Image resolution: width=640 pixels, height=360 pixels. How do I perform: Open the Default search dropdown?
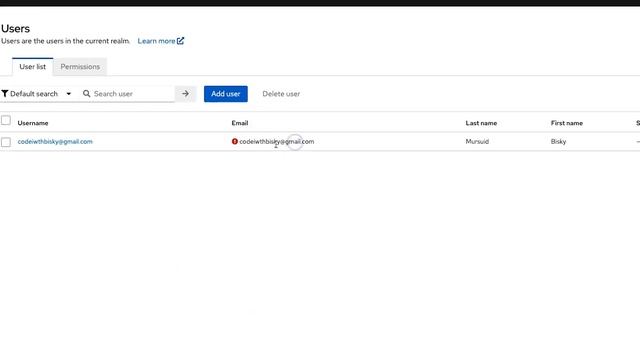pyautogui.click(x=37, y=94)
